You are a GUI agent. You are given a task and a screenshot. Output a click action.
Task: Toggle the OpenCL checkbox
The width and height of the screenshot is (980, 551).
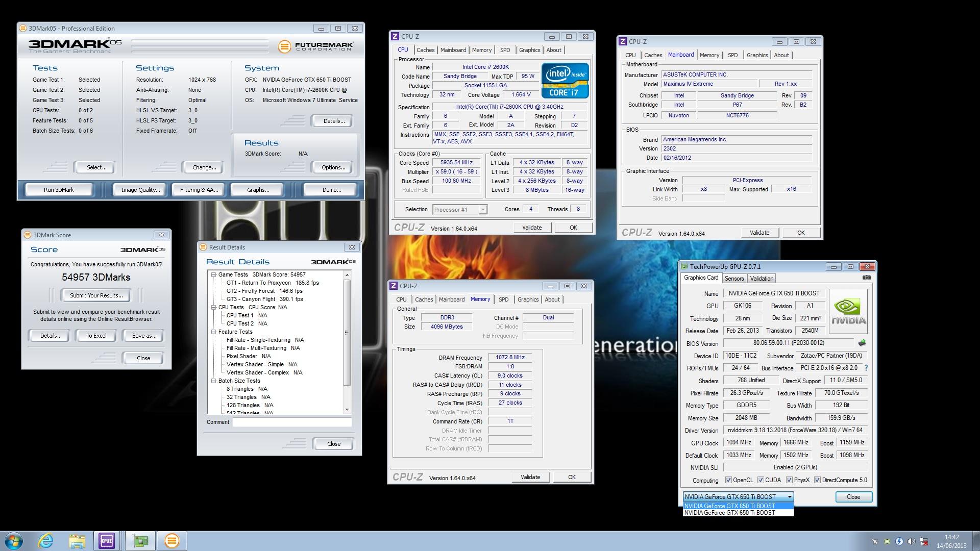[728, 480]
